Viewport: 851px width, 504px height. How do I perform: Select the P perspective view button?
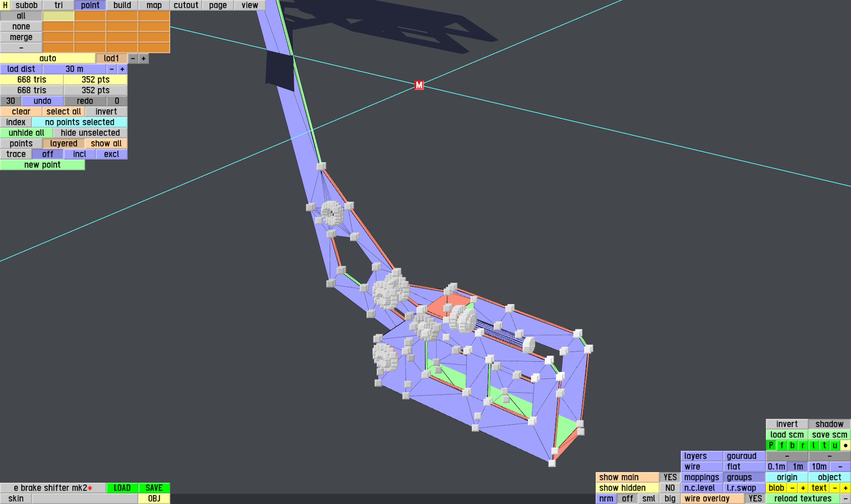[771, 445]
